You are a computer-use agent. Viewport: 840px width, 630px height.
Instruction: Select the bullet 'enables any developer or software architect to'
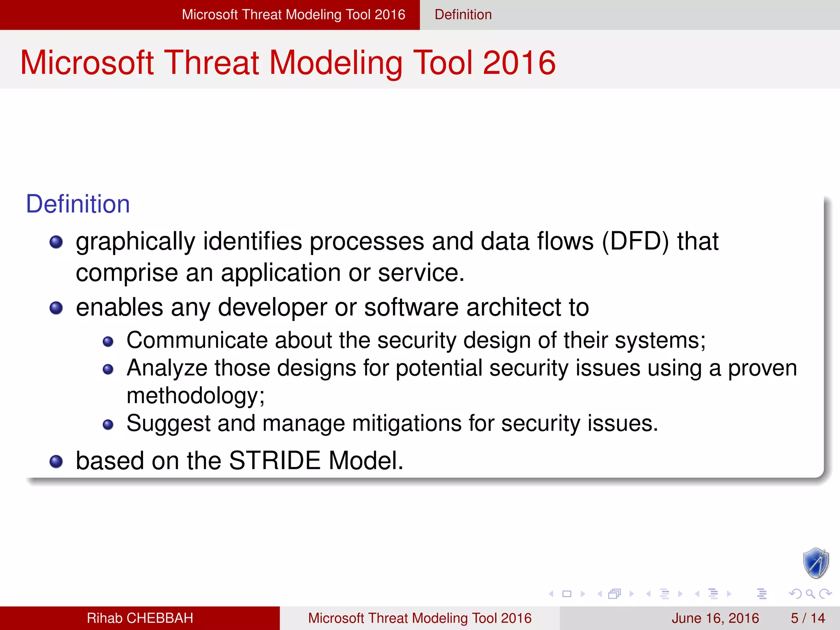pyautogui.click(x=332, y=307)
